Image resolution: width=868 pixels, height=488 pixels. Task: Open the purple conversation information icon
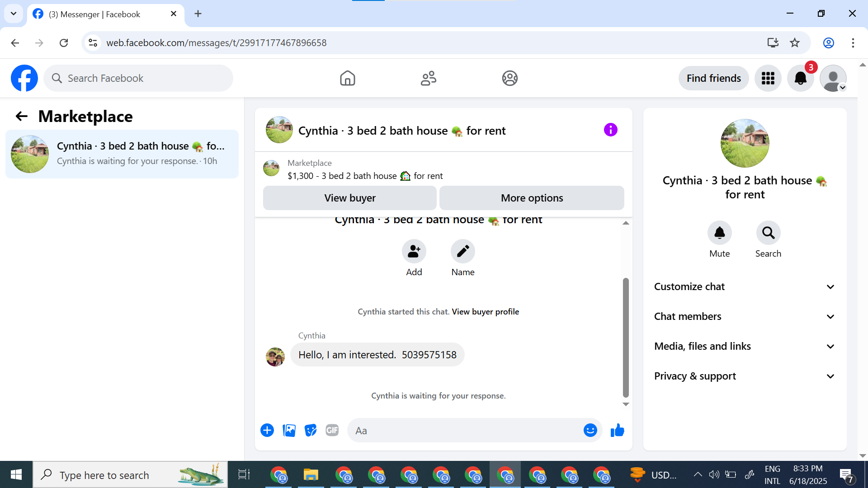(610, 130)
